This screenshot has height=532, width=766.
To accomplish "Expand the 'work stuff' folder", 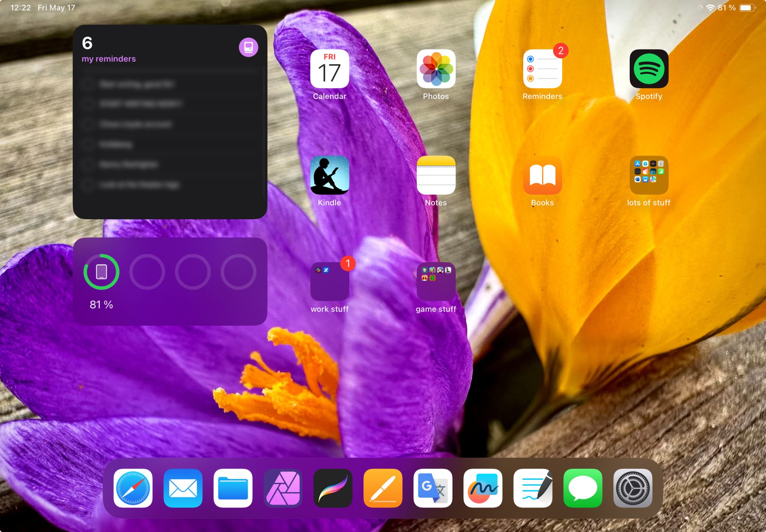I will tap(329, 282).
